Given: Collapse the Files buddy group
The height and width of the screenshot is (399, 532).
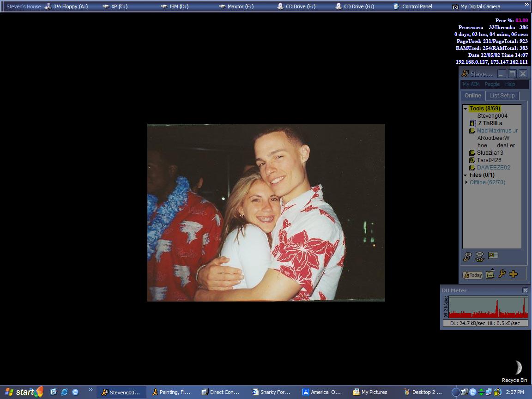Looking at the screenshot, I should click(465, 175).
